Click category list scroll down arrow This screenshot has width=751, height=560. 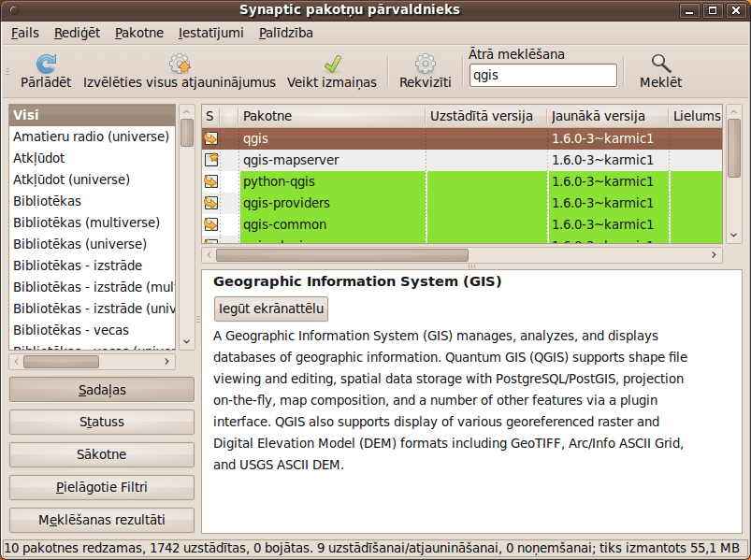pyautogui.click(x=187, y=341)
